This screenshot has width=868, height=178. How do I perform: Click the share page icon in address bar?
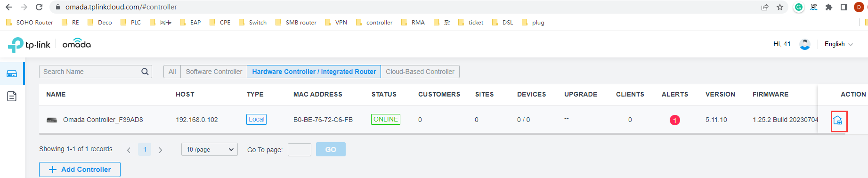click(x=765, y=7)
